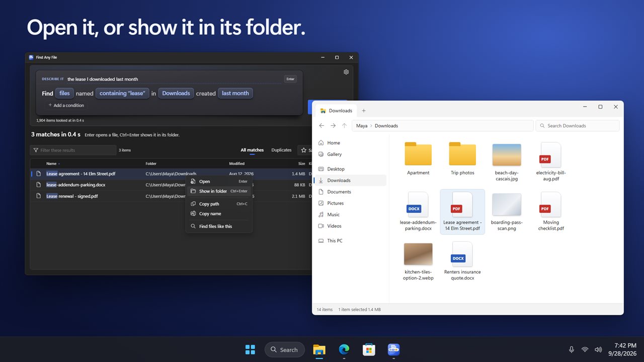The height and width of the screenshot is (362, 644).
Task: Select Renters insurance quote.docx file
Action: (462, 261)
